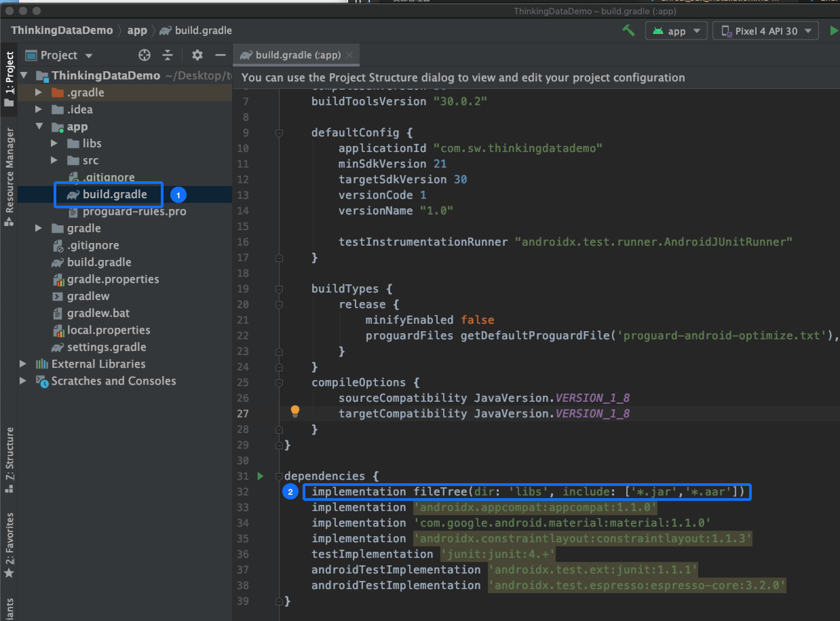Run the app with the green play button

point(833,31)
